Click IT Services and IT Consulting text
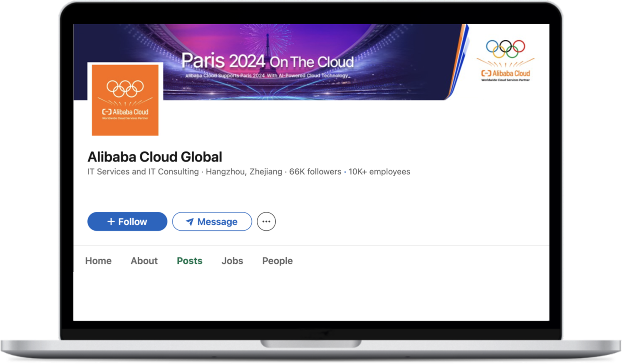This screenshot has height=364, width=622. click(143, 172)
